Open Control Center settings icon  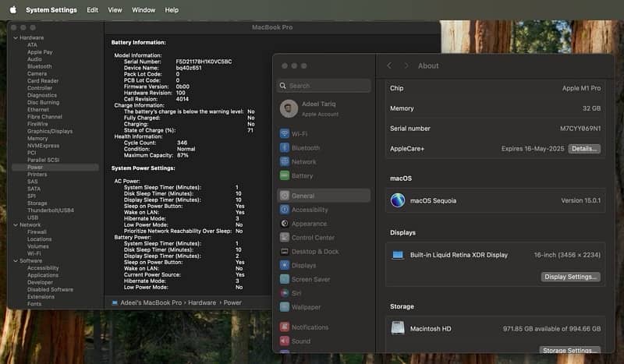(x=285, y=238)
